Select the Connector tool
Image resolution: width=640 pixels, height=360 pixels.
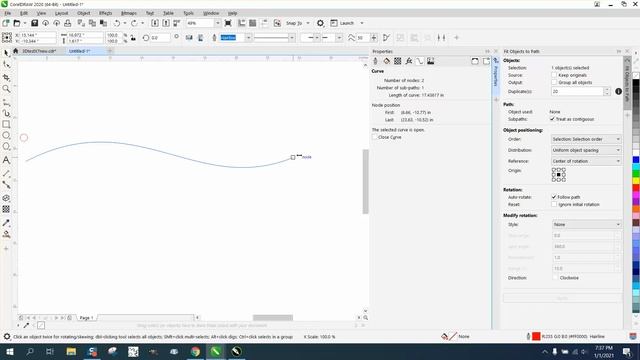(x=6, y=185)
